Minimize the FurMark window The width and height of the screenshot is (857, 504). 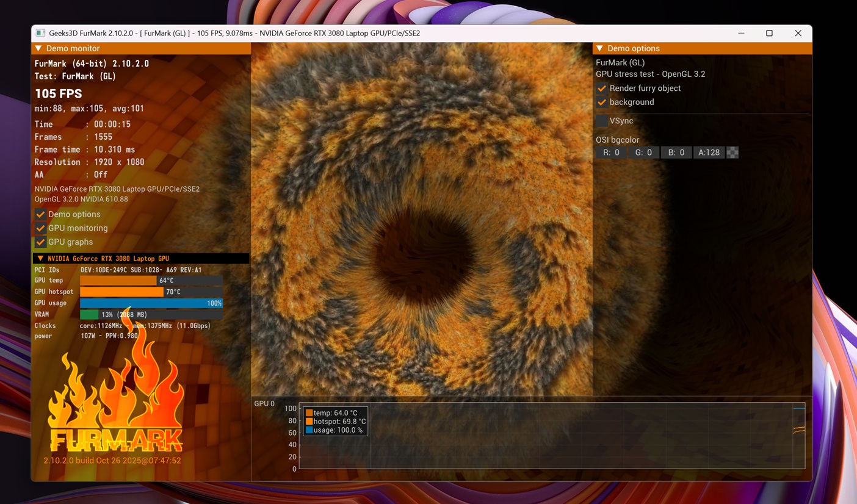[x=741, y=33]
